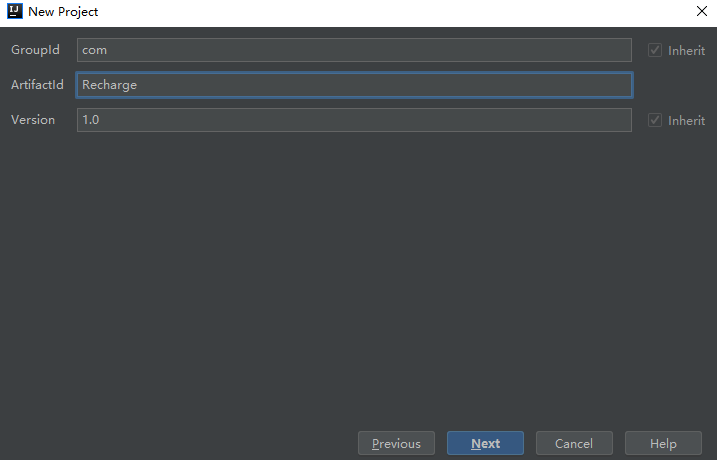Image resolution: width=717 pixels, height=460 pixels.
Task: Cancel the new project wizard
Action: click(574, 443)
